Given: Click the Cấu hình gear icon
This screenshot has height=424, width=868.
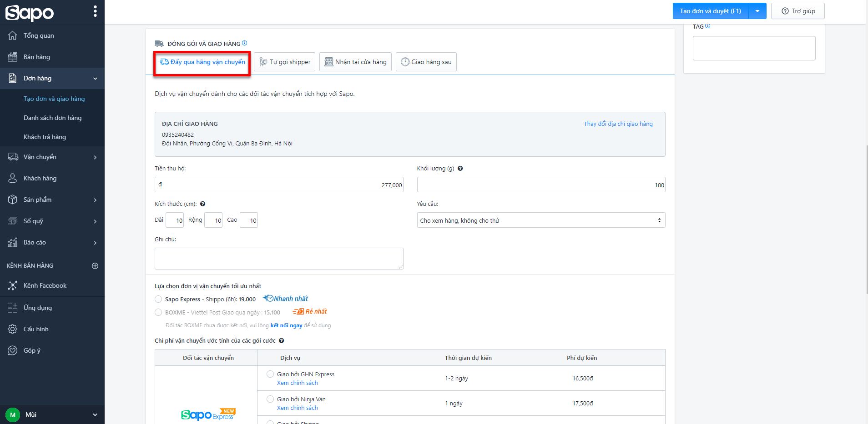Looking at the screenshot, I should coord(13,329).
